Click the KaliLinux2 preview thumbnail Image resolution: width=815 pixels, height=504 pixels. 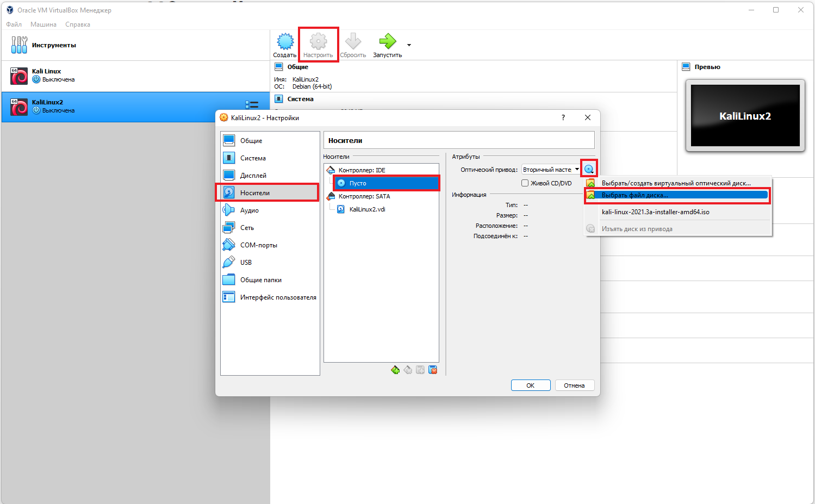pos(745,116)
